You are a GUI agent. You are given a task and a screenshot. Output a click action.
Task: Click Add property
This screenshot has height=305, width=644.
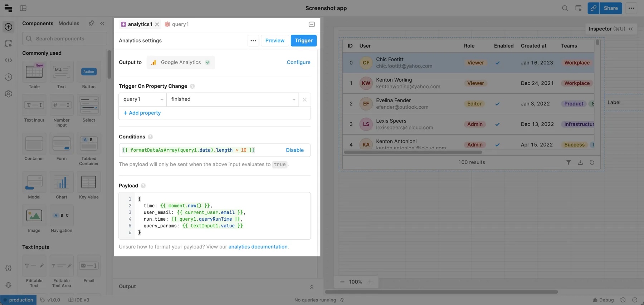[142, 113]
